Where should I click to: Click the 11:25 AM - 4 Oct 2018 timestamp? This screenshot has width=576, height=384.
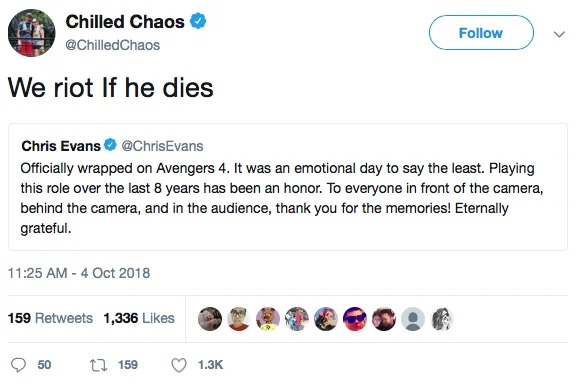point(79,273)
